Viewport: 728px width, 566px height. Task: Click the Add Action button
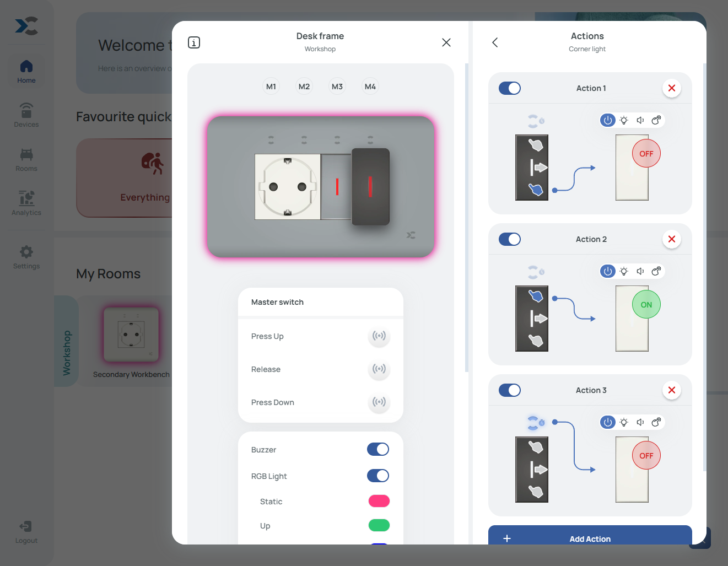click(590, 538)
